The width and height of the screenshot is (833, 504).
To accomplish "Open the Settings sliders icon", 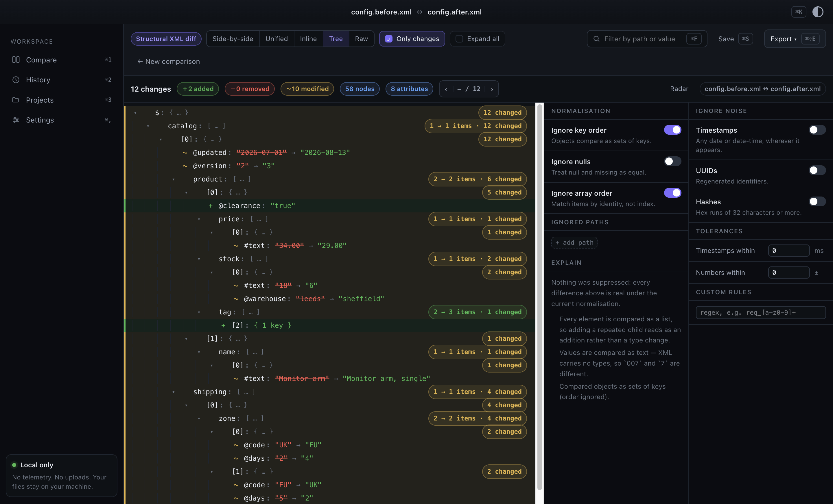I will [x=16, y=120].
